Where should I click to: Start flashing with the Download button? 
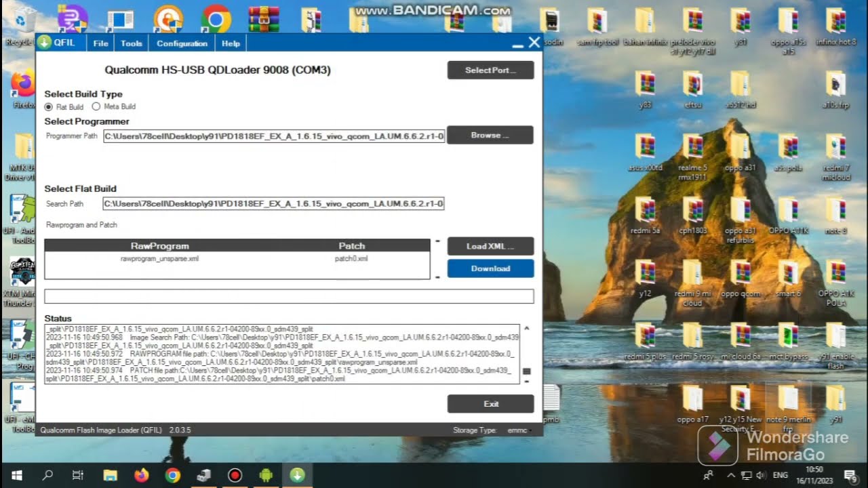[x=490, y=268]
